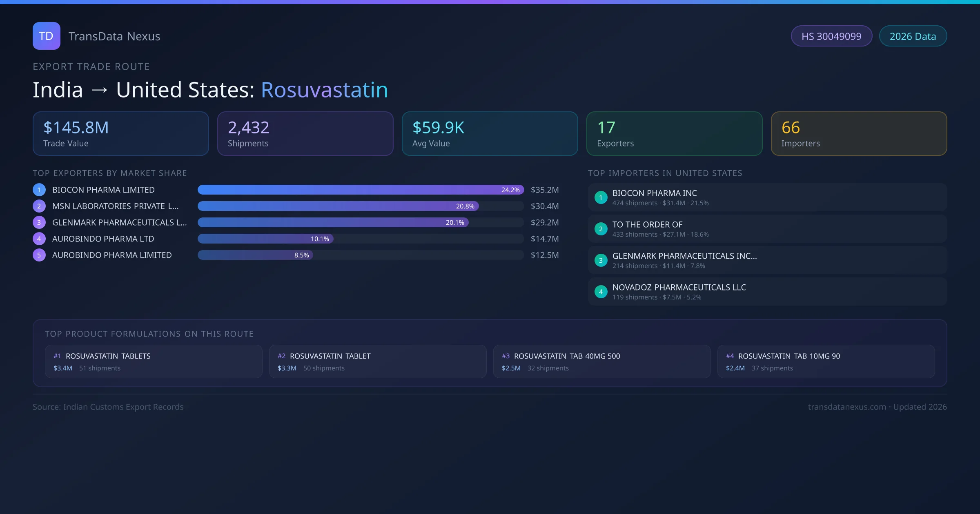Click green rank 2 badge for To The Order Of
Viewport: 980px width, 514px height.
pyautogui.click(x=601, y=229)
